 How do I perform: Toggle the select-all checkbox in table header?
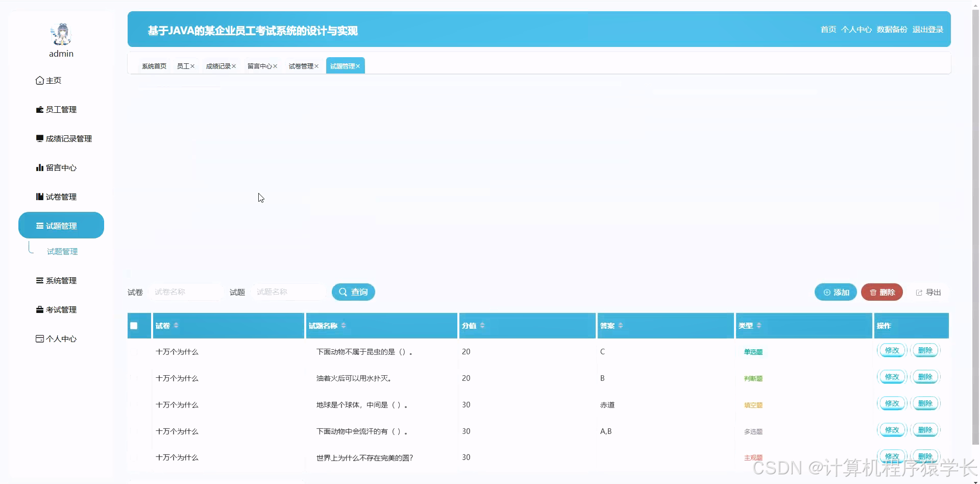(134, 326)
